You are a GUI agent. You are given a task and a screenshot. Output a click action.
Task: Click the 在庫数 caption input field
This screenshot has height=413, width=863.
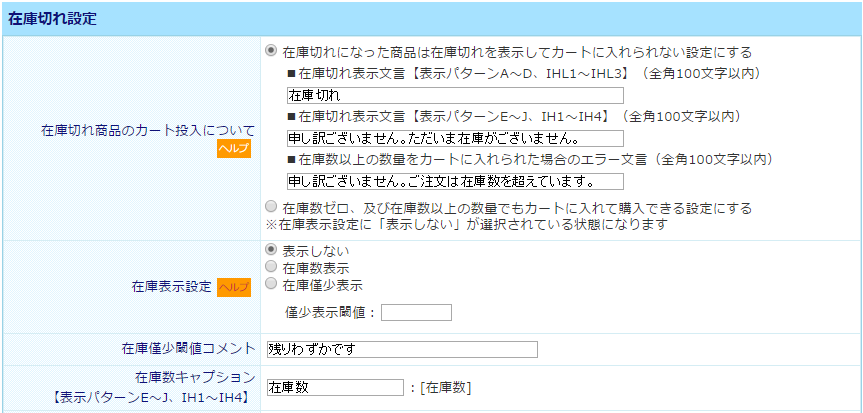335,387
